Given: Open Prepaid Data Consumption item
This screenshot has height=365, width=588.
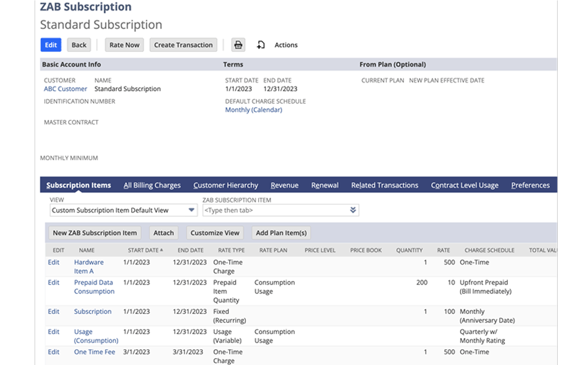Looking at the screenshot, I should [94, 287].
